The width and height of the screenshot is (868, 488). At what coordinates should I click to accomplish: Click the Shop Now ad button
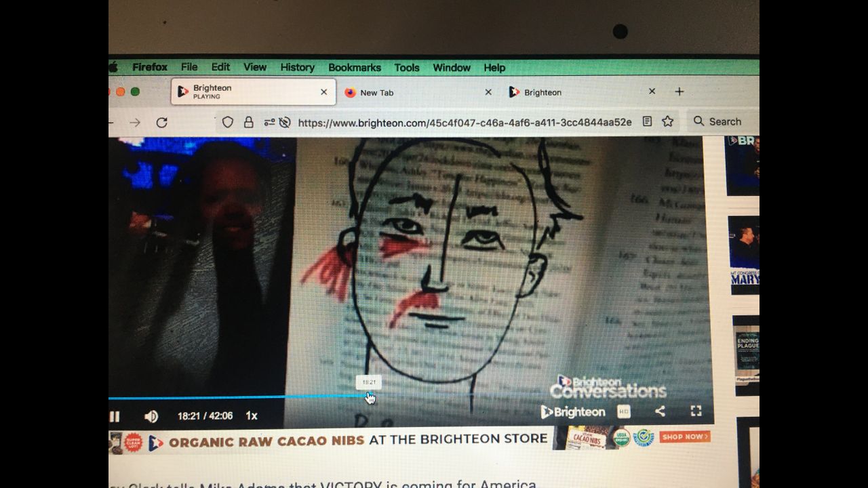tap(684, 437)
